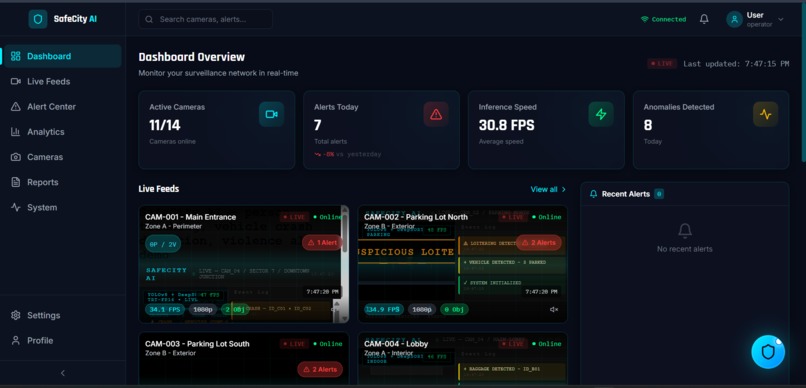This screenshot has height=388, width=806.
Task: Open the CAM-003 Parking Lot South feed
Action: pyautogui.click(x=244, y=358)
